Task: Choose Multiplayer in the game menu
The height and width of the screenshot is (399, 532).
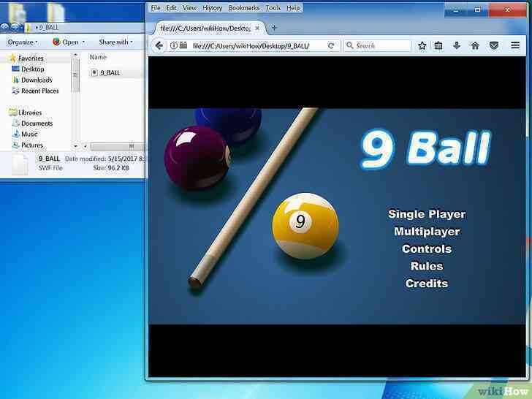Action: 427,232
